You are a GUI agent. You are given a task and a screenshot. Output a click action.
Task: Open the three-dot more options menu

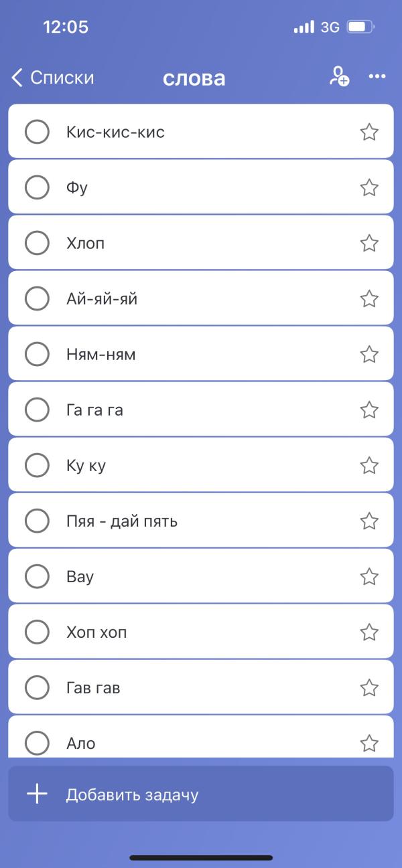tap(377, 77)
